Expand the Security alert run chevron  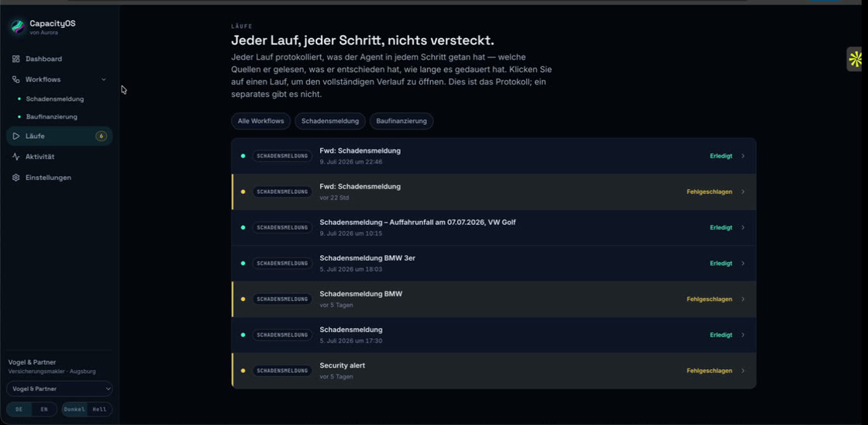[x=743, y=371]
